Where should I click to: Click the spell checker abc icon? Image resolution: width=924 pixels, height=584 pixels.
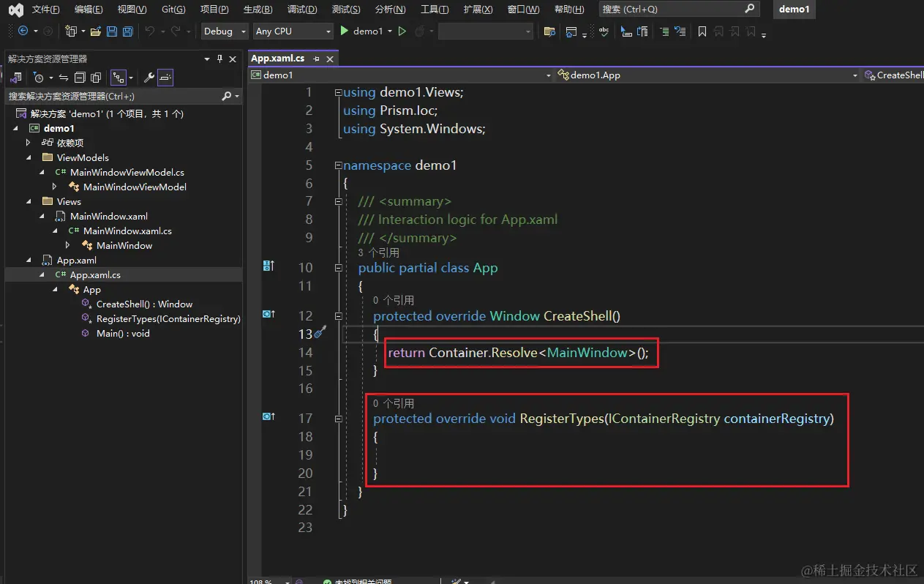(604, 31)
